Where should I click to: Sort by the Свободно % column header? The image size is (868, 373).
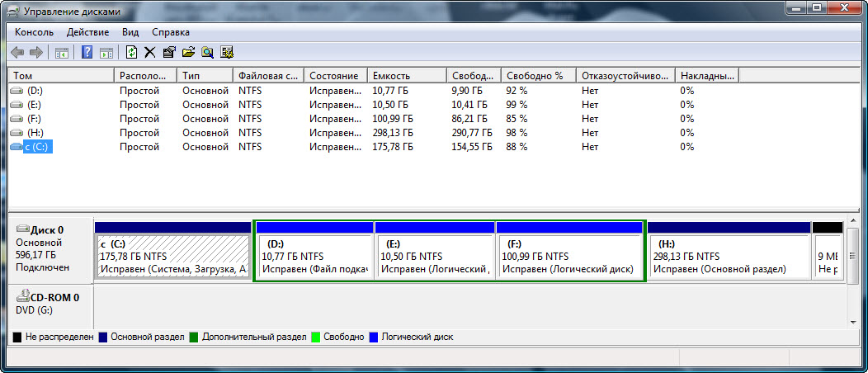(x=539, y=76)
